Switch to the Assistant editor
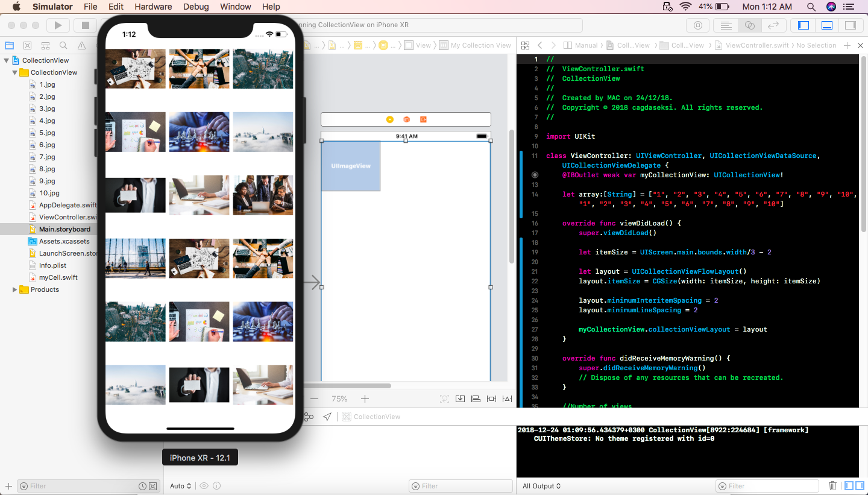 [749, 25]
